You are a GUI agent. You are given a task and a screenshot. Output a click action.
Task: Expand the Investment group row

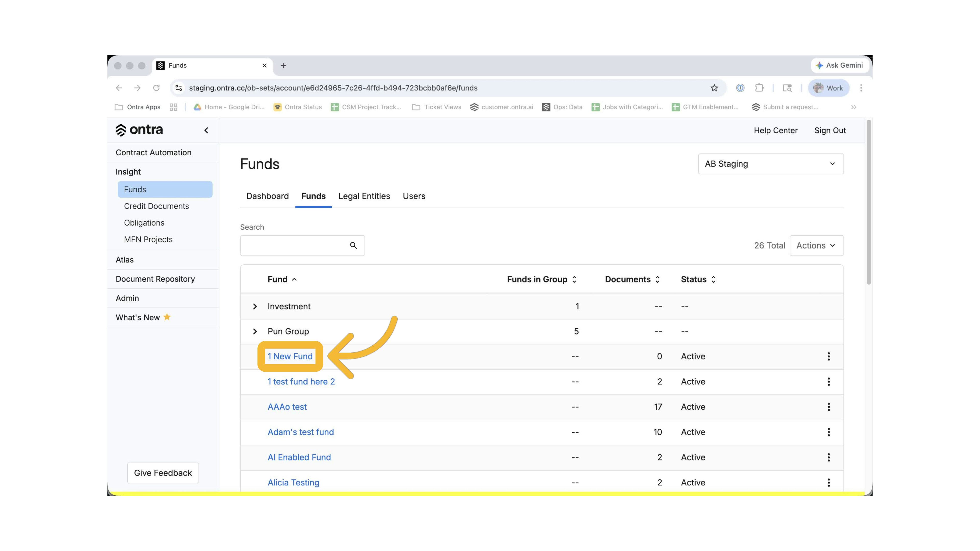point(255,306)
